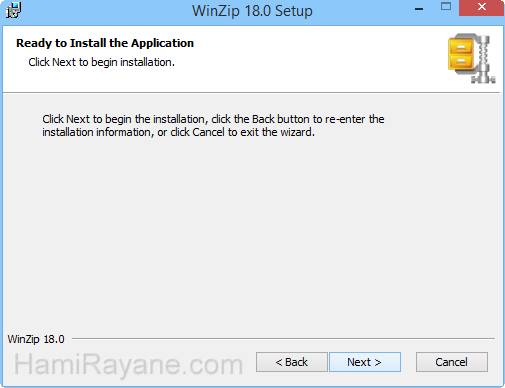Select 'Ready to Install the Application' heading
Viewport: 505px width, 388px height.
(x=105, y=43)
